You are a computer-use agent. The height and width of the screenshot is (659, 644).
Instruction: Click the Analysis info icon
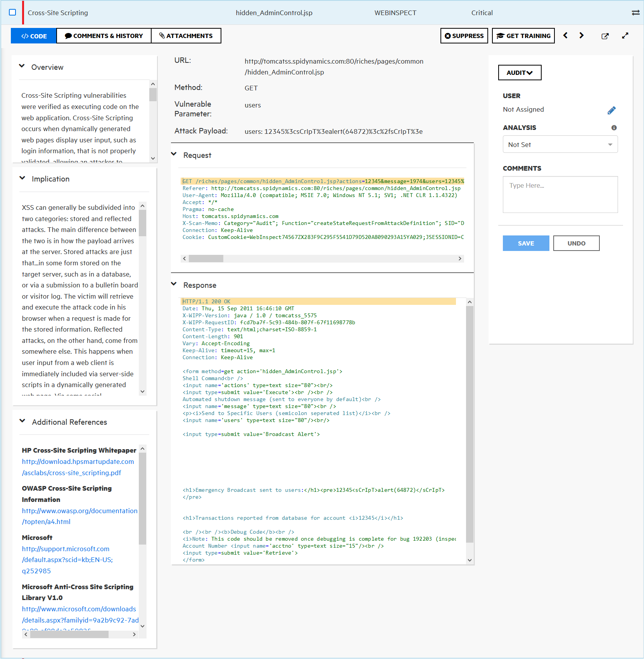click(614, 128)
